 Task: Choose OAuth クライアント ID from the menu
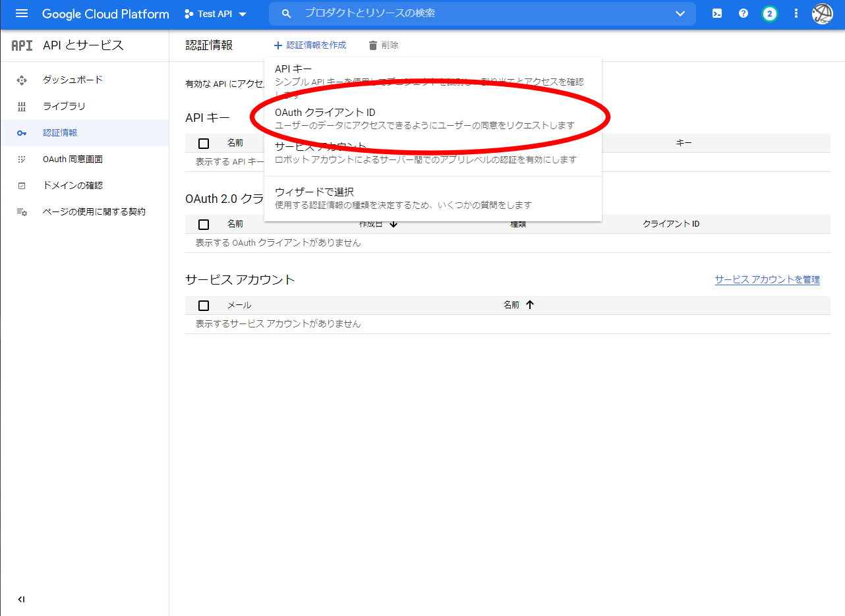coord(432,119)
